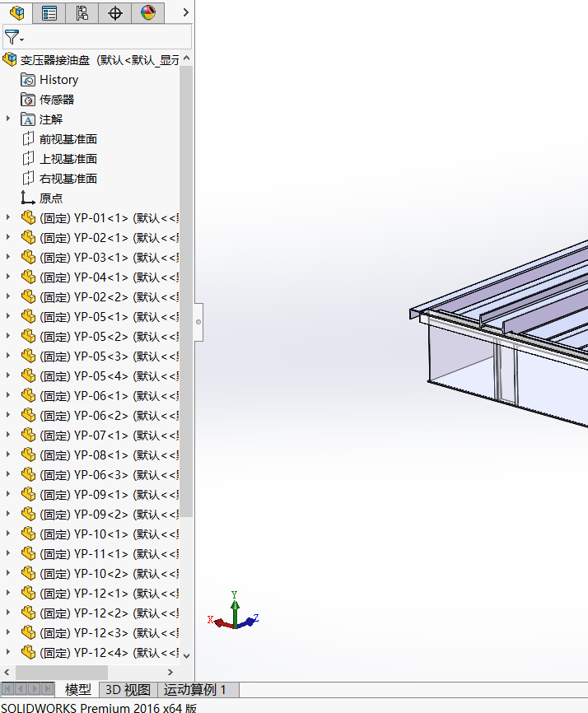Select the 注解 annotations folder icon

click(x=28, y=119)
